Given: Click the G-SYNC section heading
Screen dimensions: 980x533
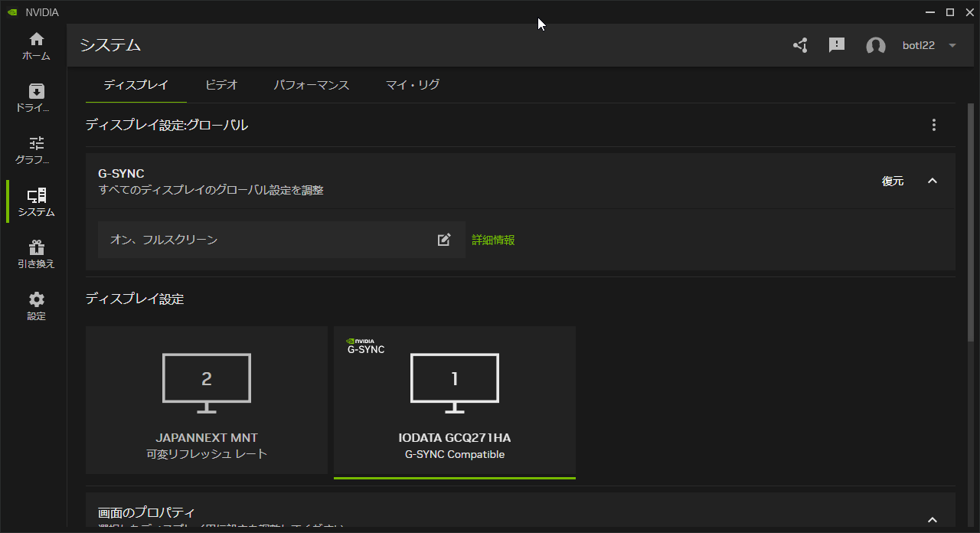Looking at the screenshot, I should (121, 174).
